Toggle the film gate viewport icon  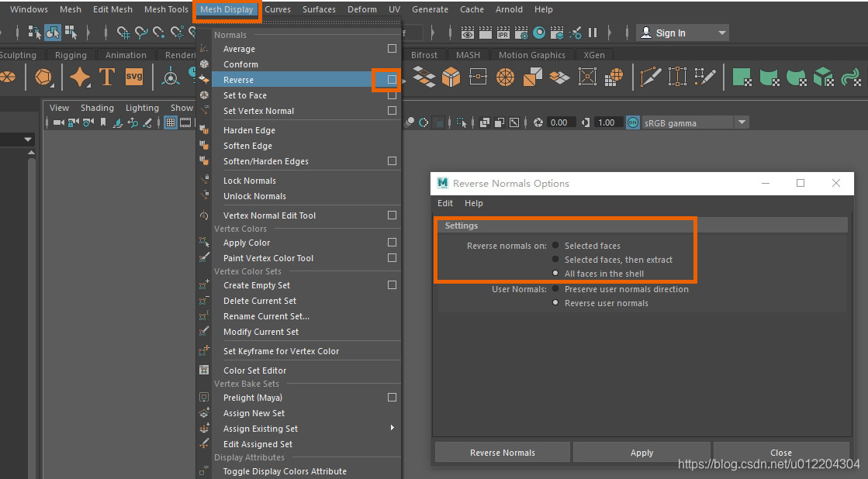[x=185, y=122]
